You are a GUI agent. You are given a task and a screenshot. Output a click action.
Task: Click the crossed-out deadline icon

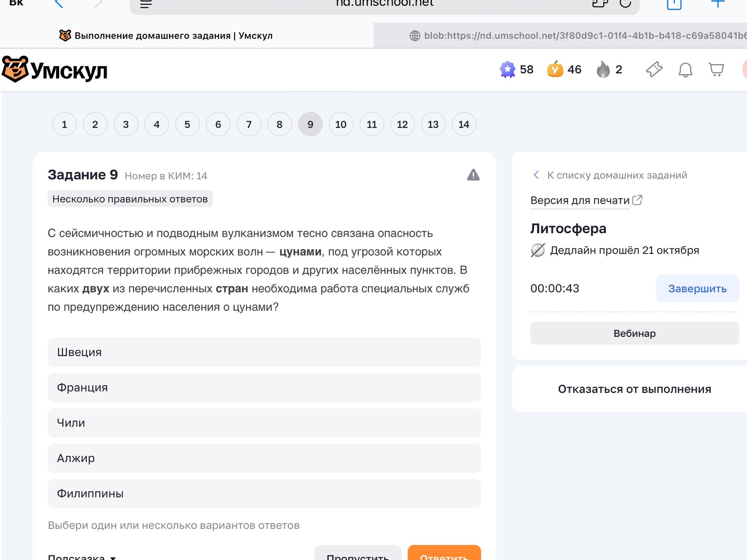[x=538, y=250]
